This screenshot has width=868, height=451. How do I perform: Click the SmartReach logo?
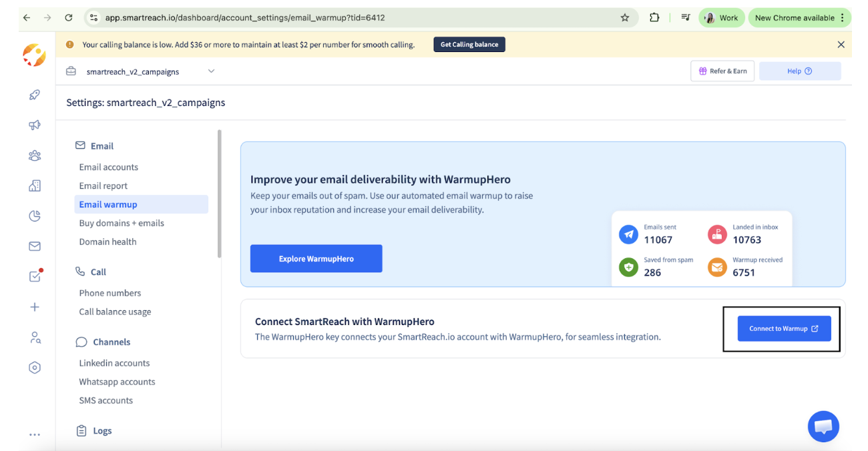tap(34, 55)
